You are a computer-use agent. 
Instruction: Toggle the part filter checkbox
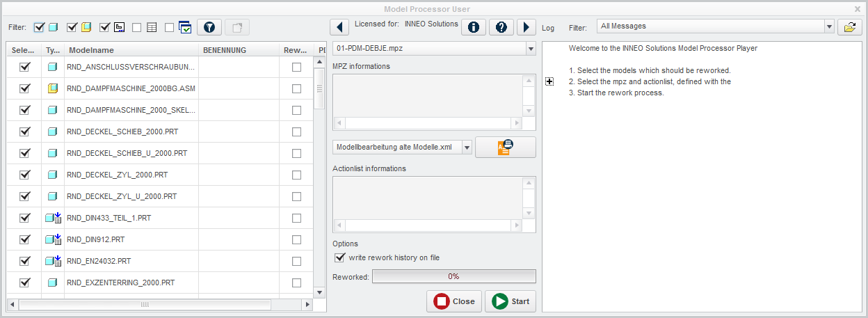[x=39, y=27]
